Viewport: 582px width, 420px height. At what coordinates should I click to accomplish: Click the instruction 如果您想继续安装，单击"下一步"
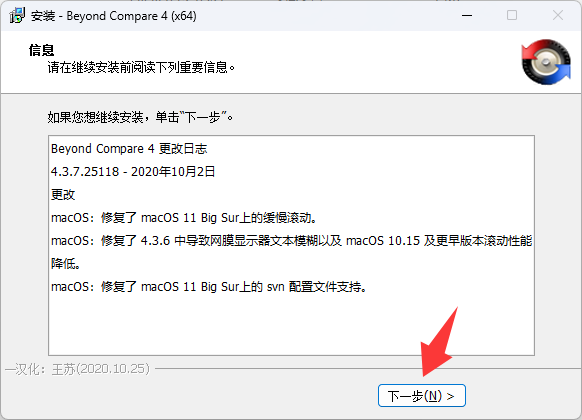[x=140, y=117]
